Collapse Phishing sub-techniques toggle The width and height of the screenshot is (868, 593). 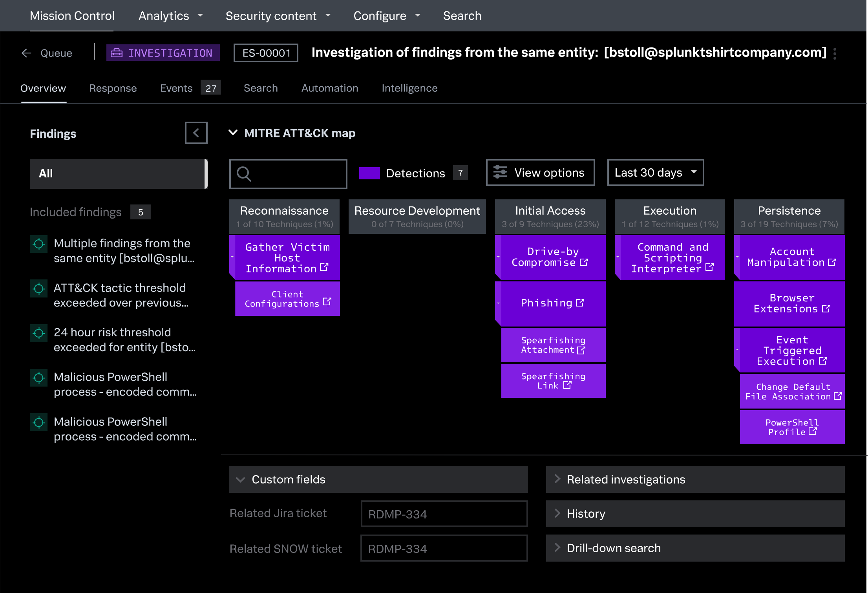point(498,303)
